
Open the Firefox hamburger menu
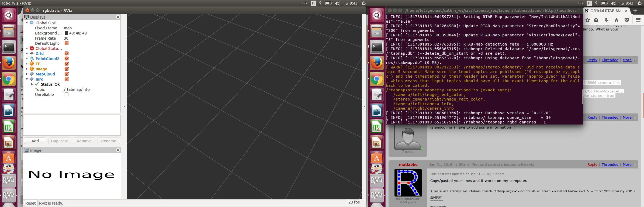(638, 20)
